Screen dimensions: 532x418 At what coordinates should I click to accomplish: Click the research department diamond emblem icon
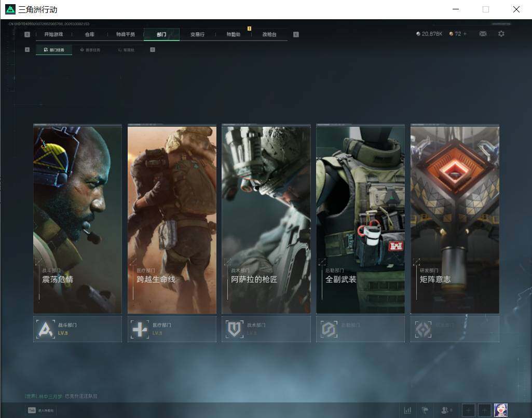pos(423,329)
